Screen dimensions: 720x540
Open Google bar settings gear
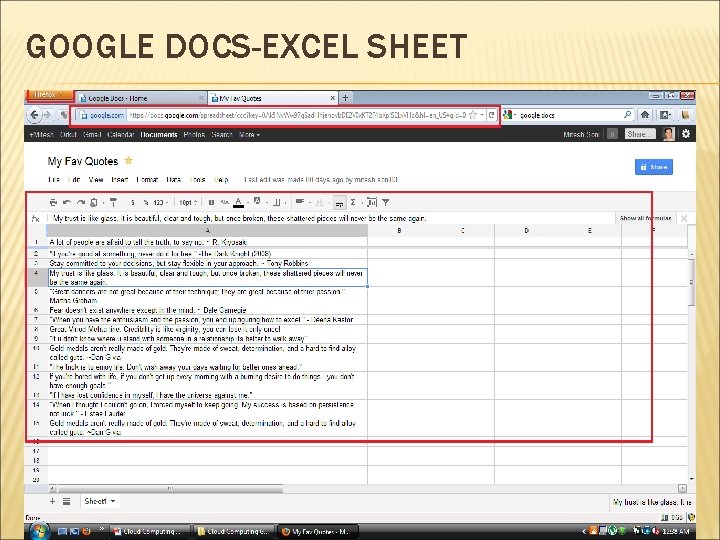tap(686, 134)
